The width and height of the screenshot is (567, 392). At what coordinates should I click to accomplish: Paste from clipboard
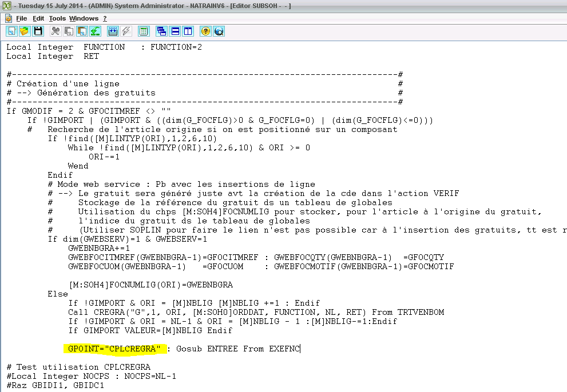[x=82, y=31]
